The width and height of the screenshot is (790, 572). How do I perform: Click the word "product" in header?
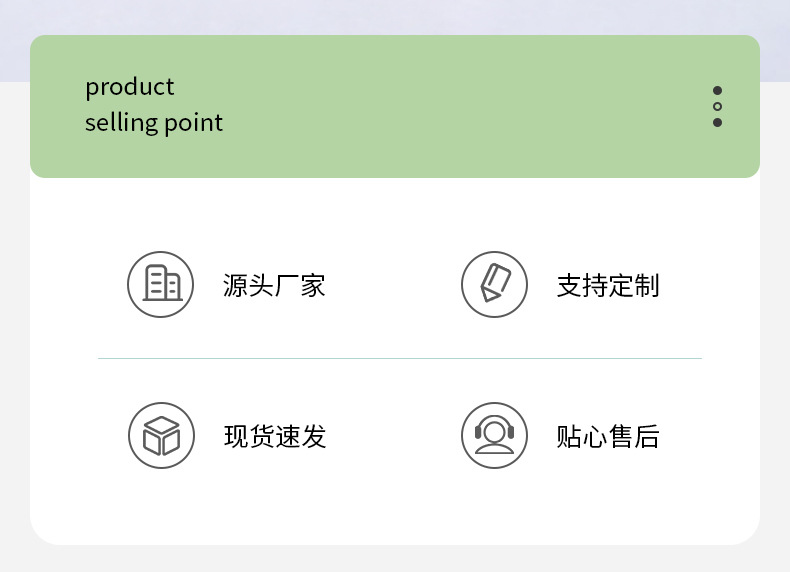pos(129,87)
